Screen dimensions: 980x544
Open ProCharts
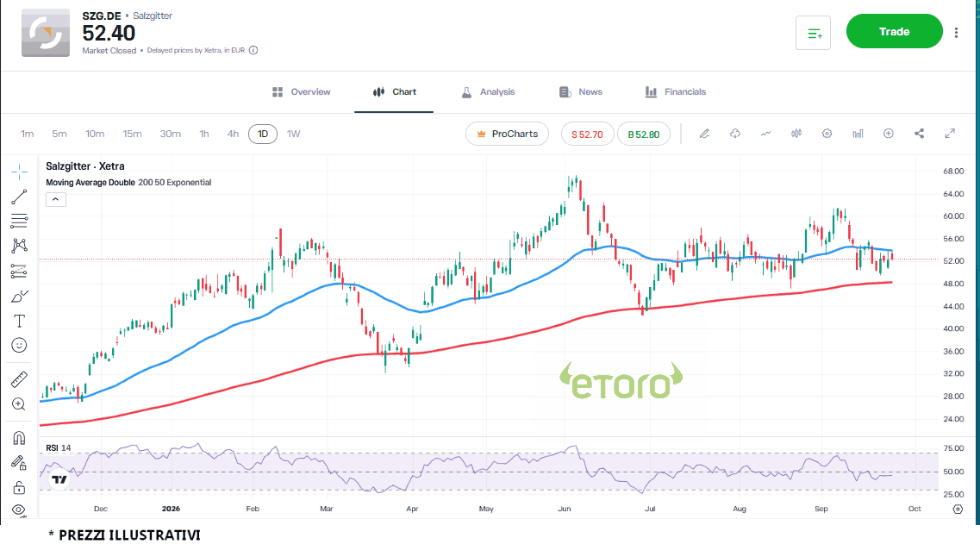(x=507, y=134)
